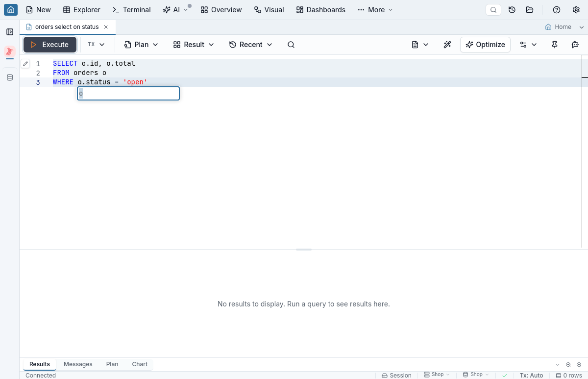Switch to the bottom Plan tab

(x=112, y=364)
